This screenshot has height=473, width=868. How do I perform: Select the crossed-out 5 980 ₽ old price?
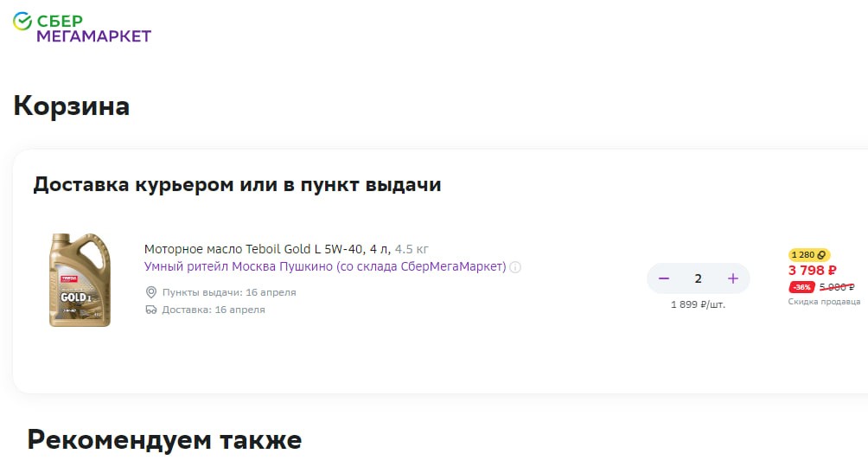(x=837, y=287)
